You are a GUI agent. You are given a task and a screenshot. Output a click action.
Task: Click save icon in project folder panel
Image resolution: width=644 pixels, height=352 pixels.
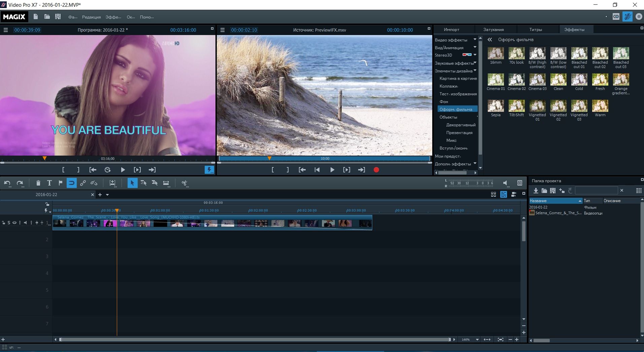[x=552, y=191]
